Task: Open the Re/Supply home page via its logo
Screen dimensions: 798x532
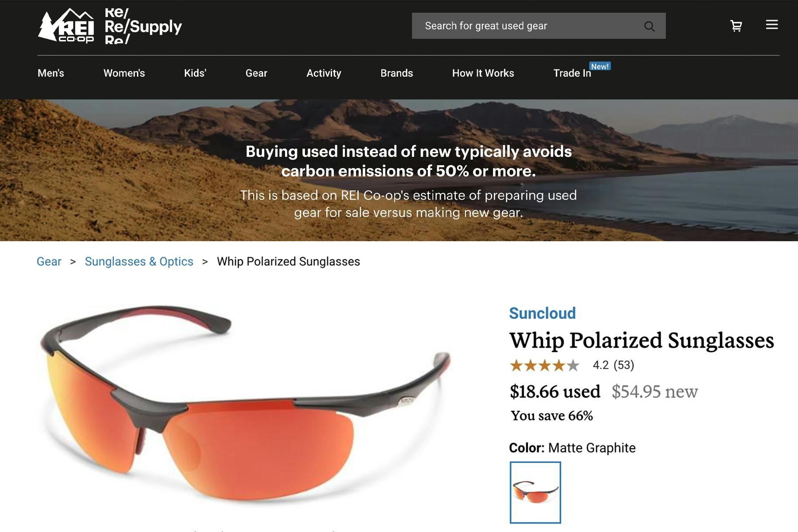Action: (x=143, y=26)
